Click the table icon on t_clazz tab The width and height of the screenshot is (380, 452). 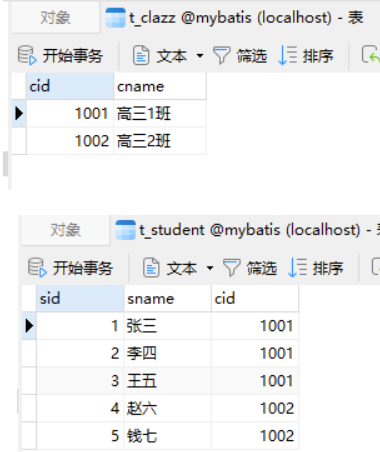(x=115, y=18)
